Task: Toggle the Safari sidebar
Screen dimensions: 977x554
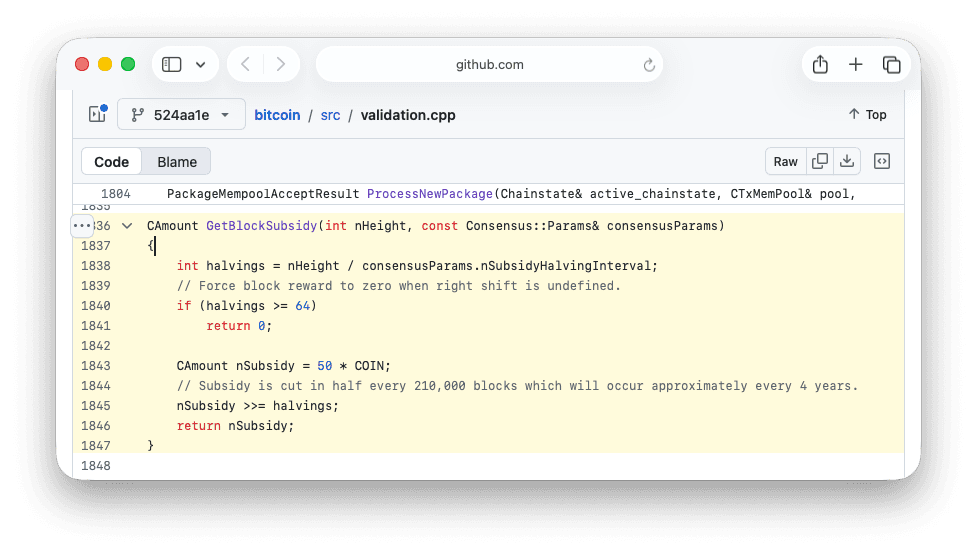Action: coord(172,65)
